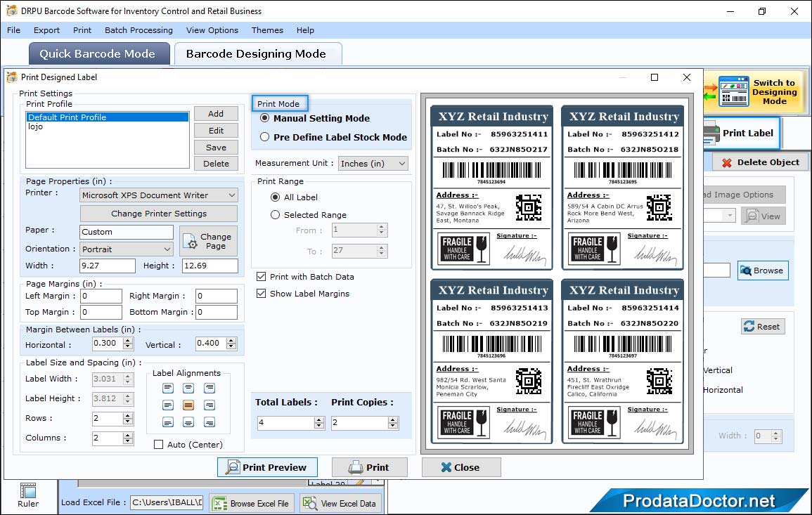Image resolution: width=812 pixels, height=515 pixels.
Task: Select Pre Define Label Stock Mode
Action: (264, 137)
